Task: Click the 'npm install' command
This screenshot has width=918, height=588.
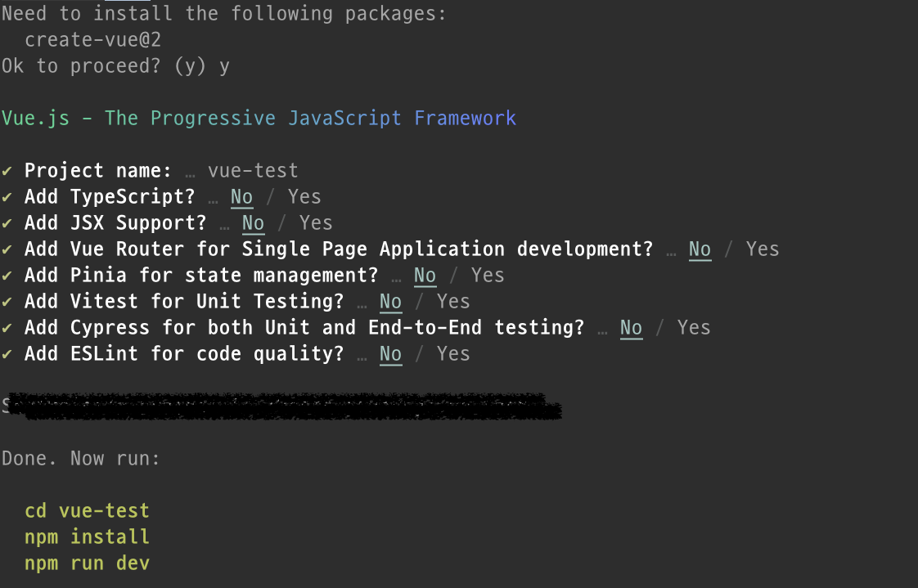Action: [87, 537]
